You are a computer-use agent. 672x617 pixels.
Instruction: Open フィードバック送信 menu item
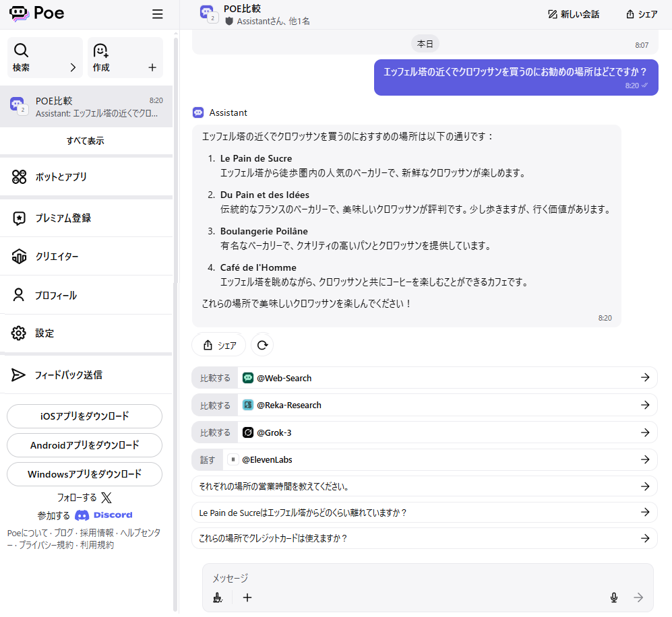86,375
